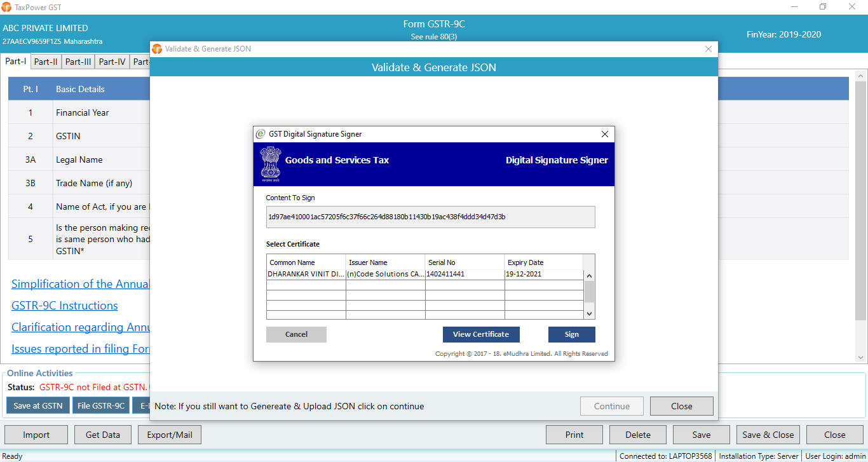Click the Serial No column header
The height and width of the screenshot is (462, 868).
coord(465,262)
